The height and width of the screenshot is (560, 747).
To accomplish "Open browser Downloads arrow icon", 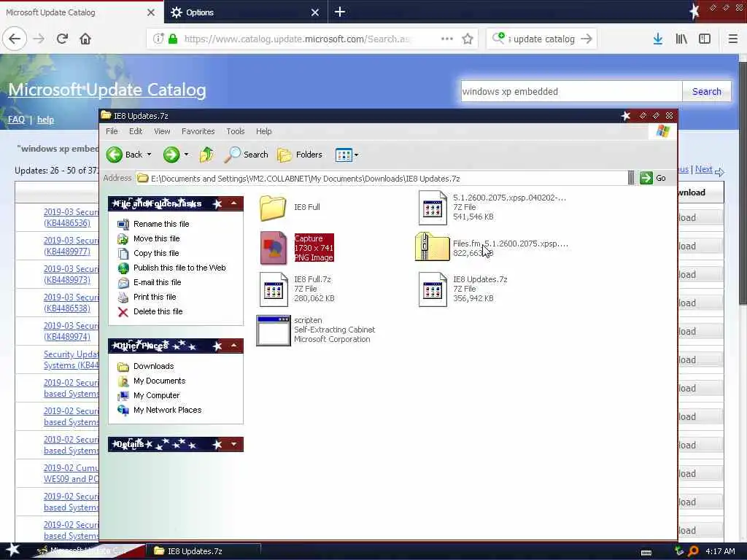I will click(x=658, y=39).
